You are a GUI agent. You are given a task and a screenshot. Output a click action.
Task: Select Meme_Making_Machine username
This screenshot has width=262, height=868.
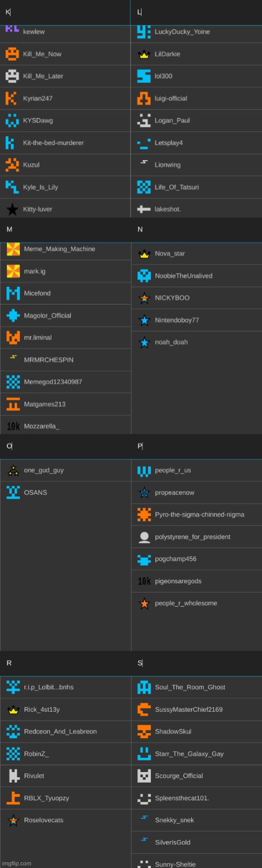point(60,249)
